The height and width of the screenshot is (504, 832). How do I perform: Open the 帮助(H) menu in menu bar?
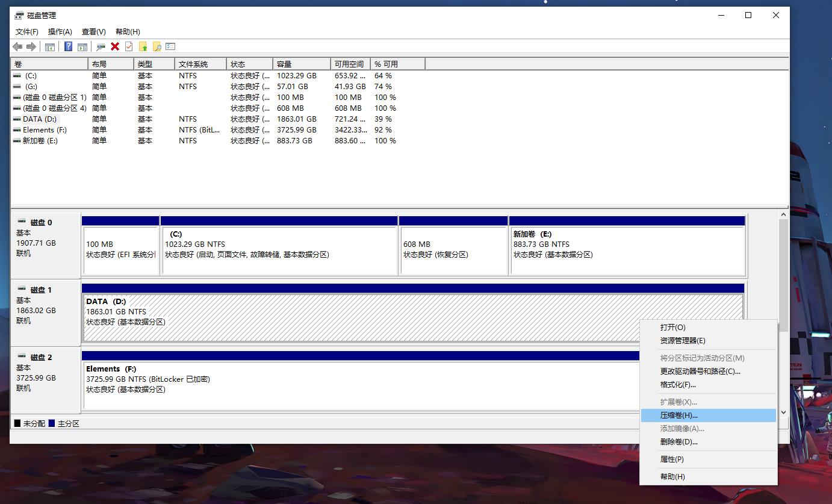(128, 32)
